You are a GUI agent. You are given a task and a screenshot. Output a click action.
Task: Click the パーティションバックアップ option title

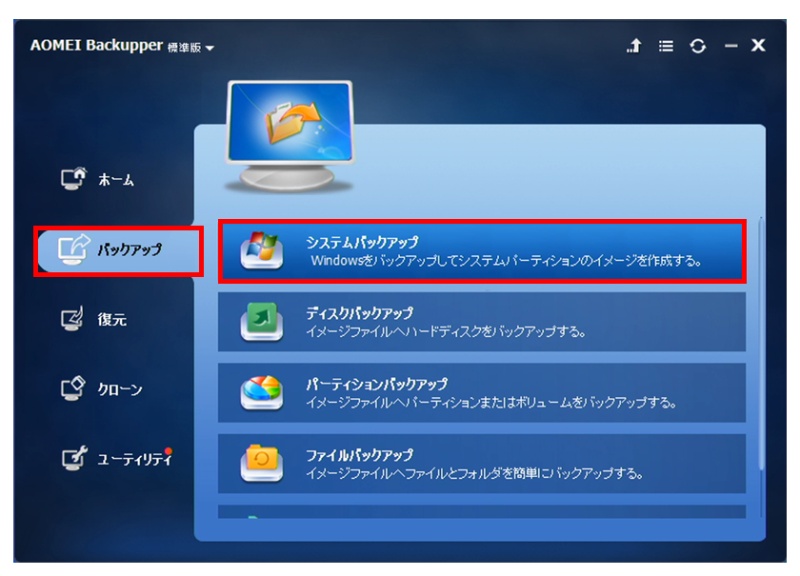(x=376, y=384)
